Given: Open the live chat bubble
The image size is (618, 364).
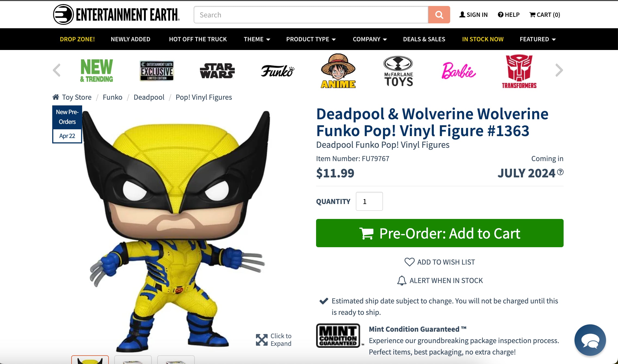Looking at the screenshot, I should point(590,340).
